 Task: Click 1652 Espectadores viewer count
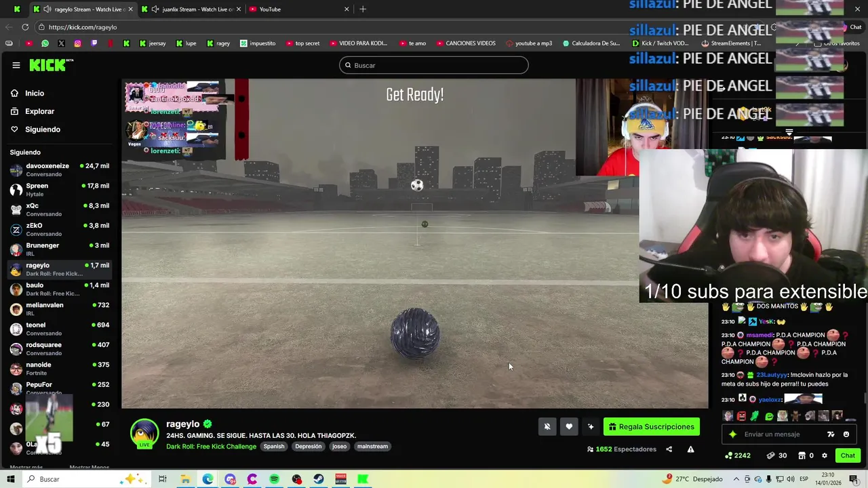(622, 449)
